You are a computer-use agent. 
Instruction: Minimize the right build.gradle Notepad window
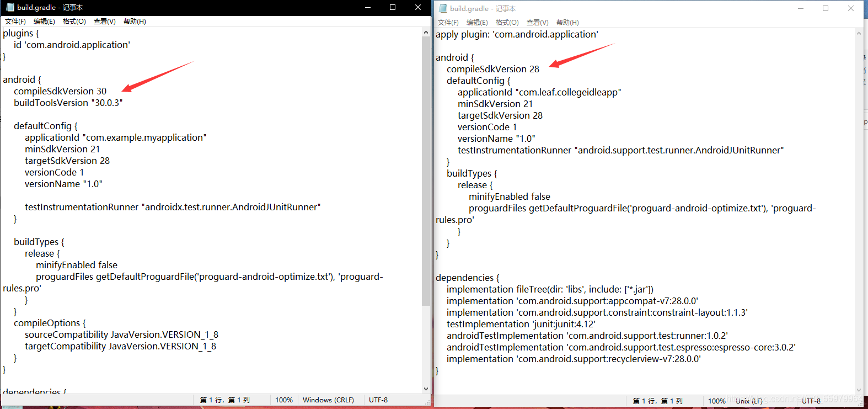click(x=801, y=8)
